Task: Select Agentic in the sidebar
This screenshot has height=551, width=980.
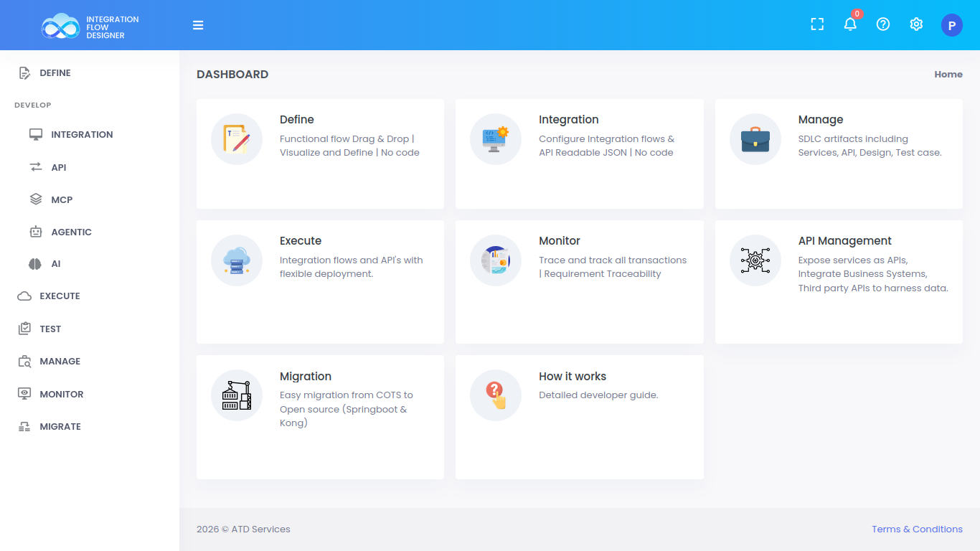Action: click(71, 232)
